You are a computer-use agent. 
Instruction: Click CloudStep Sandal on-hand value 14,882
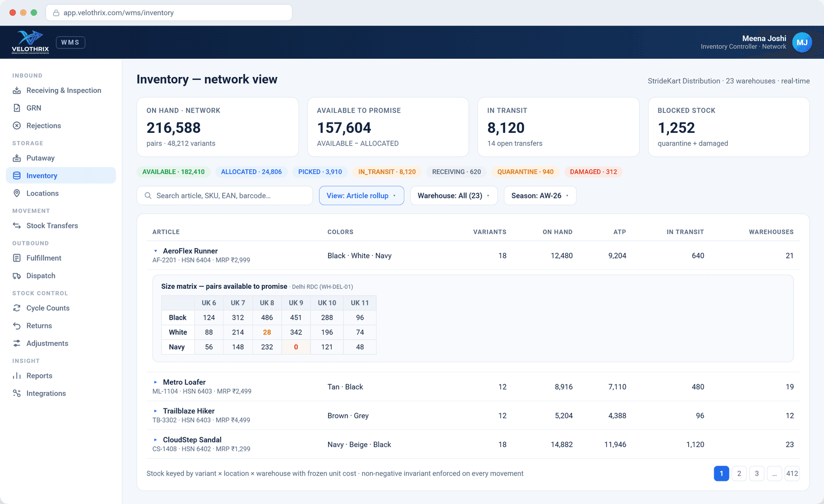point(562,445)
